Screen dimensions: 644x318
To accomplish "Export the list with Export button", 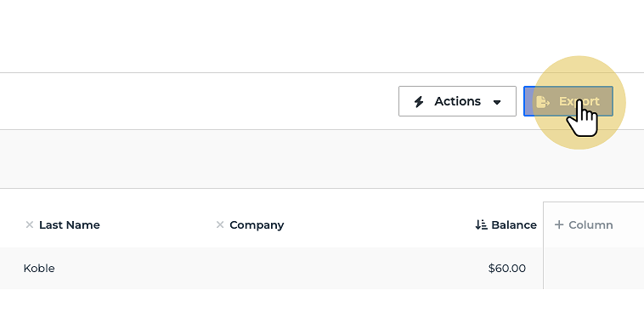I will pyautogui.click(x=568, y=101).
